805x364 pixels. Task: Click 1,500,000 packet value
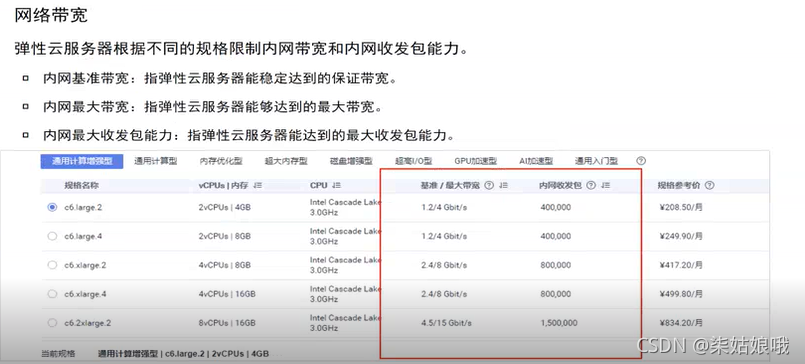[x=559, y=323]
